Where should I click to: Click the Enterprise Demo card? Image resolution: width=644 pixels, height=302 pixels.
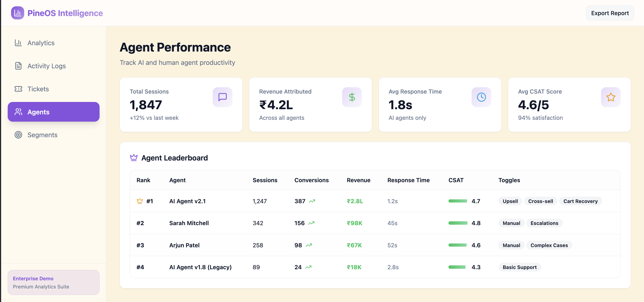pyautogui.click(x=53, y=282)
